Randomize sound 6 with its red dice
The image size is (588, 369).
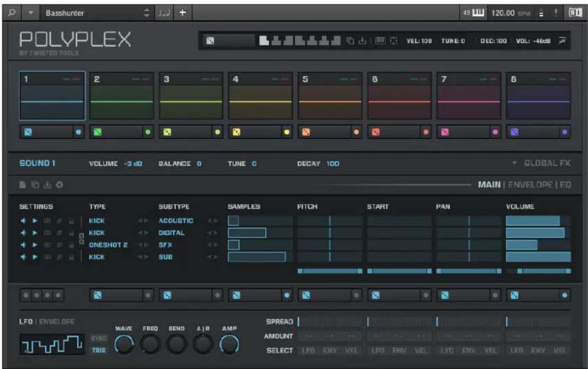(375, 132)
